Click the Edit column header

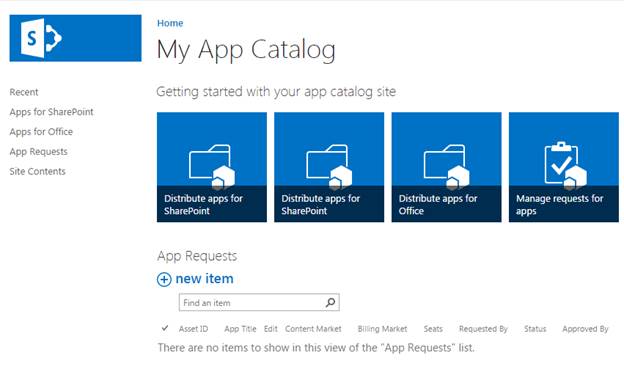(x=271, y=329)
